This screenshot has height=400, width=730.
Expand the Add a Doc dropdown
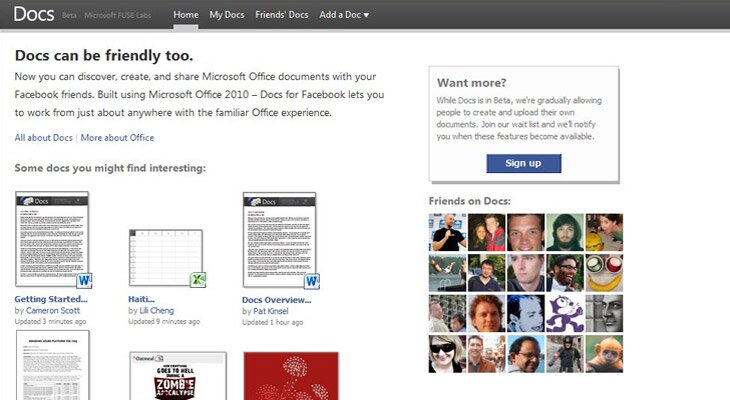pos(344,15)
